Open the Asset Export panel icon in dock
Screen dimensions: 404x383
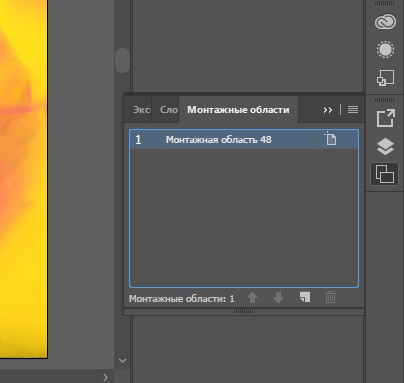385,118
